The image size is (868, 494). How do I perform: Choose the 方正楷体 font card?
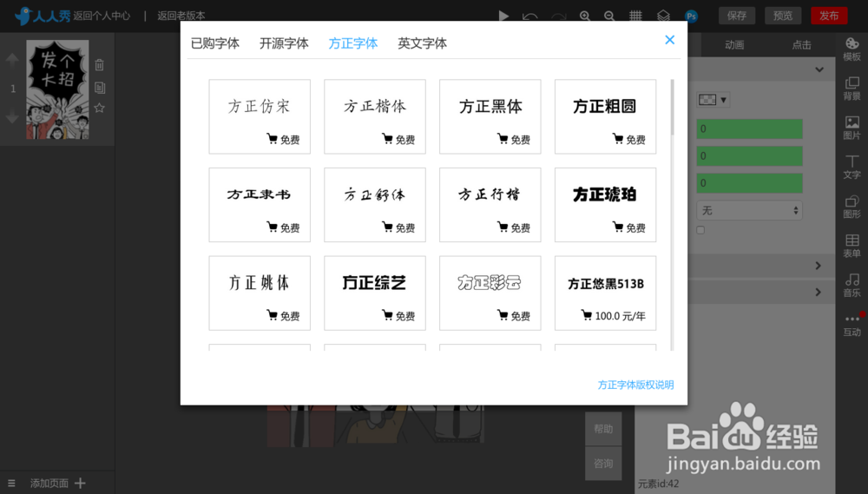375,116
